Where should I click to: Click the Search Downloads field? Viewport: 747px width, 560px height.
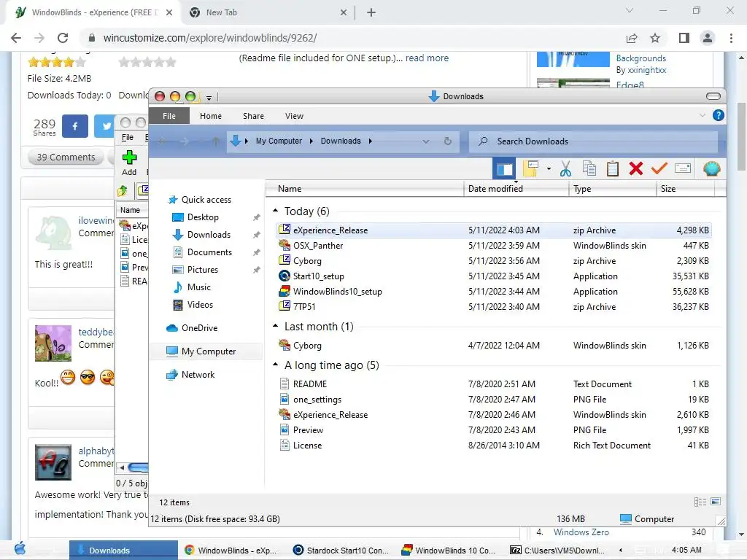click(x=593, y=141)
